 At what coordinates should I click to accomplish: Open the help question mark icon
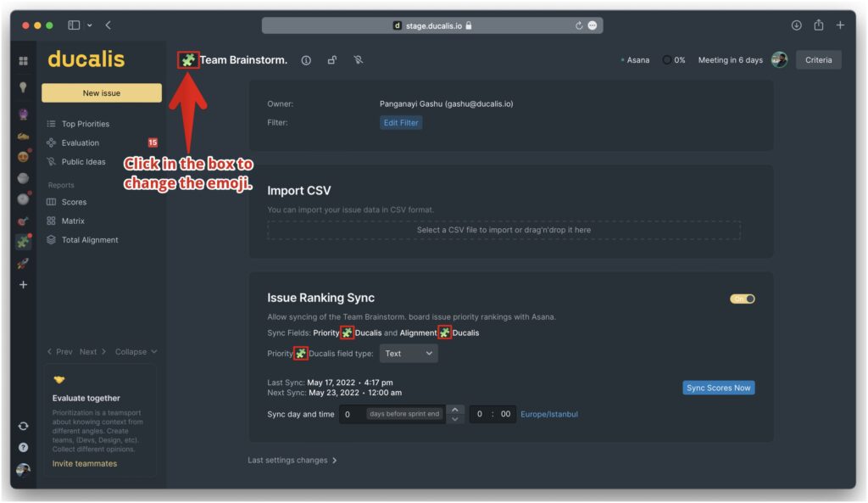coord(23,447)
